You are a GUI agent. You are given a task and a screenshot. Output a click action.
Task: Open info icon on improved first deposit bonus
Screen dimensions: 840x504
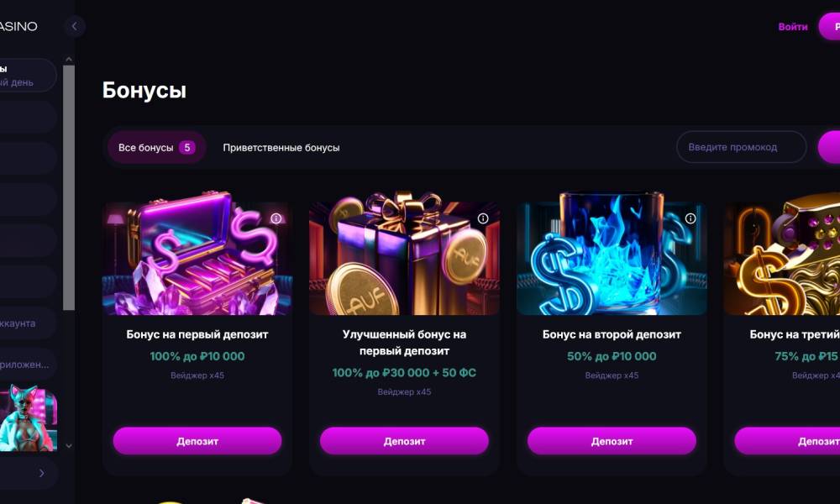(483, 218)
